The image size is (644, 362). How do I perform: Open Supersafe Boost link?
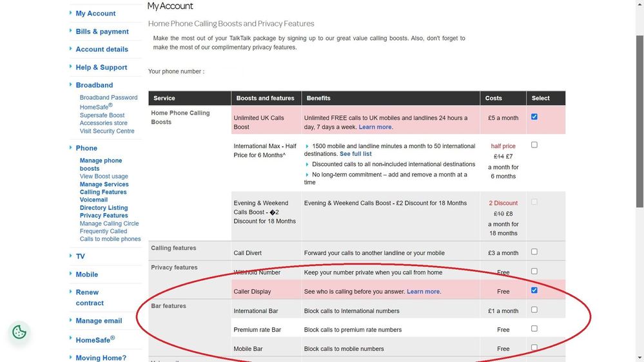coord(102,115)
